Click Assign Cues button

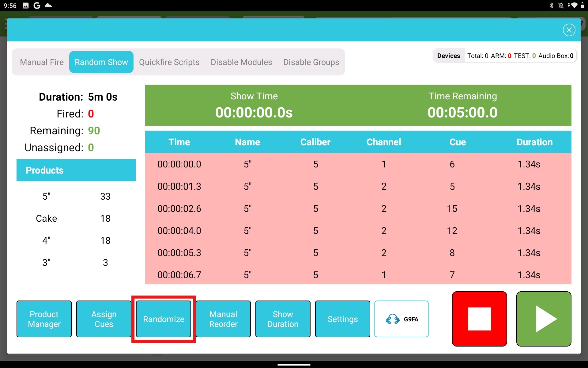[x=104, y=319]
